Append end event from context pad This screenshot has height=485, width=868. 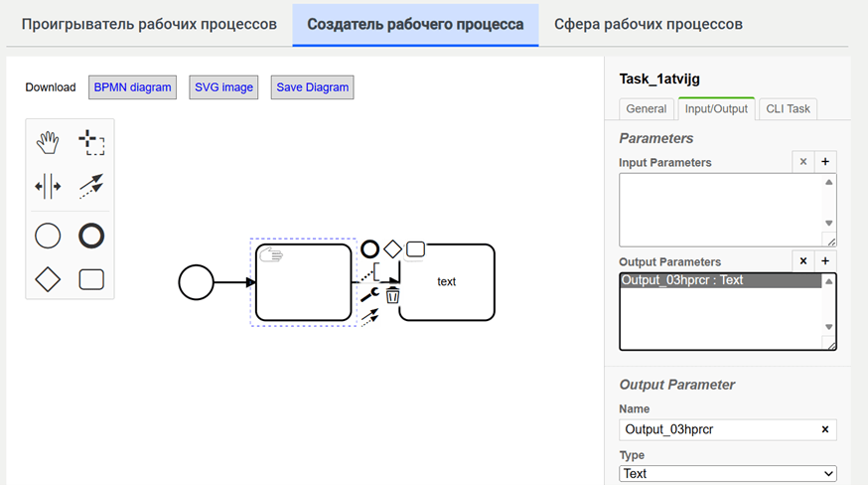(369, 249)
